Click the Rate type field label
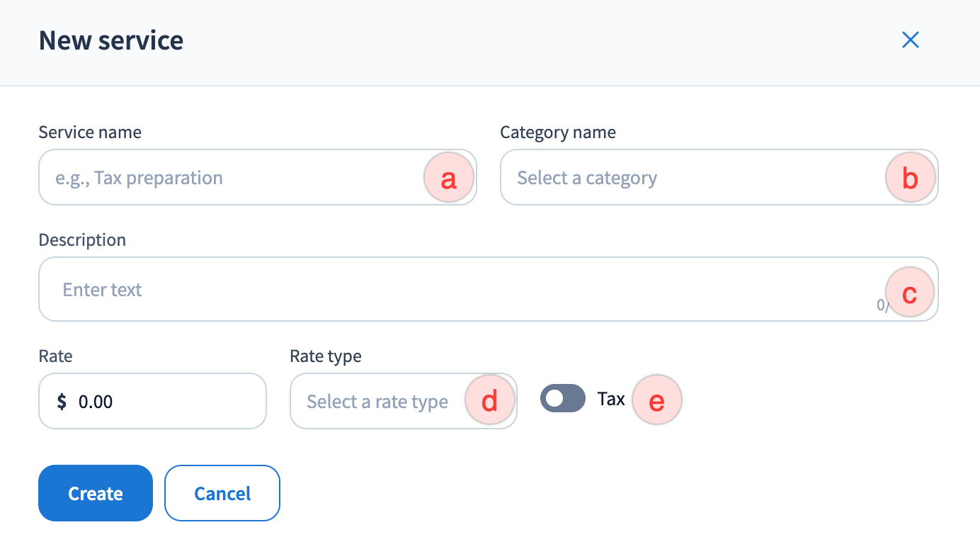The image size is (980, 537). pyautogui.click(x=326, y=356)
